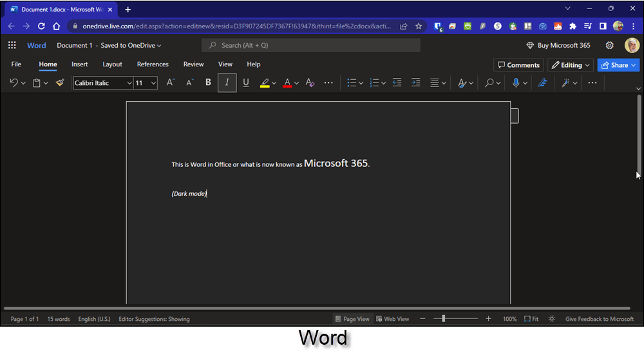
Task: Reload the browser page
Action: (41, 26)
